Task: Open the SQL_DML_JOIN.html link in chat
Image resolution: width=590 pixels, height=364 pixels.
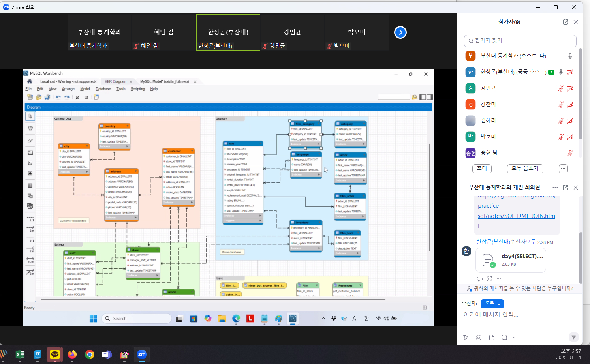Action: click(x=516, y=216)
